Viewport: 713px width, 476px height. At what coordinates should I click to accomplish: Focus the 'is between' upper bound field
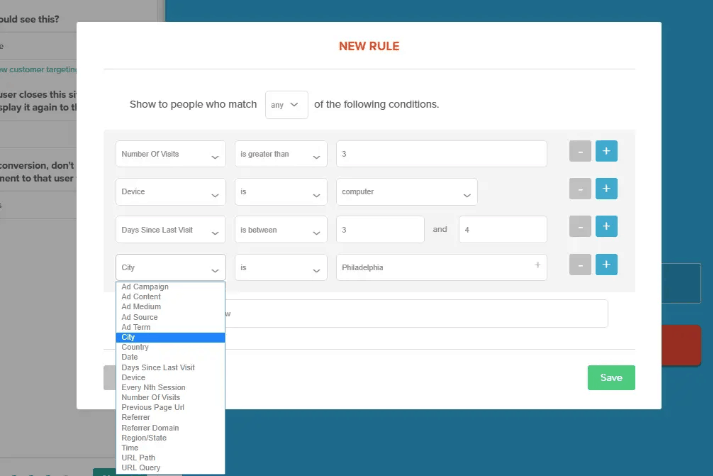click(503, 230)
